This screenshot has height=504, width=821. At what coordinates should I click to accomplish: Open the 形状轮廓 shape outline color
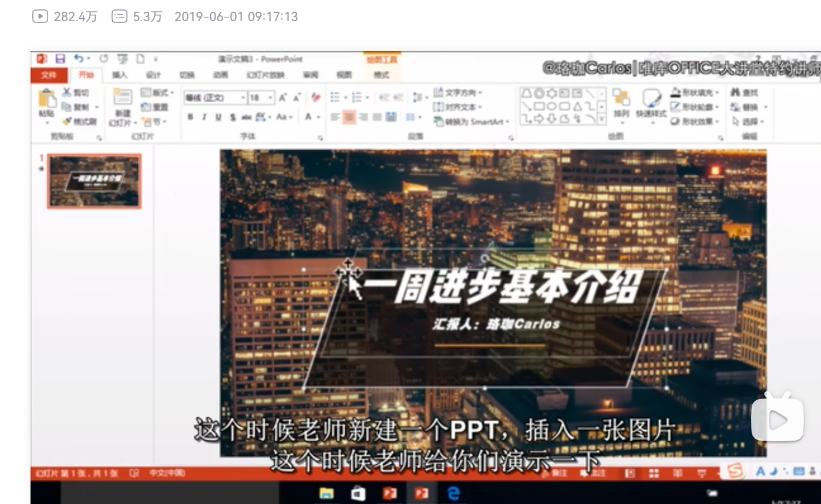pos(695,107)
